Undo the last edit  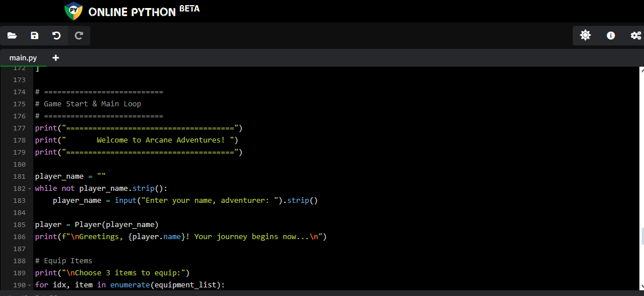[57, 36]
